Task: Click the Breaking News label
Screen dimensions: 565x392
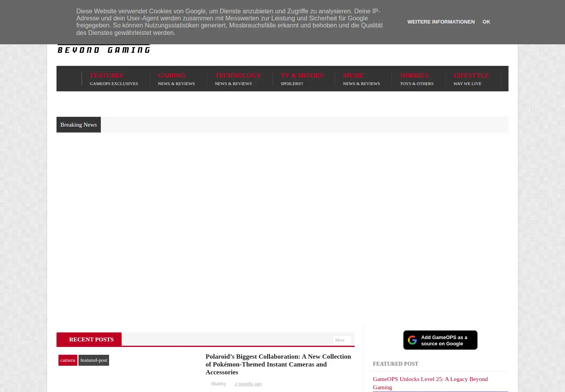Action: pos(78,125)
